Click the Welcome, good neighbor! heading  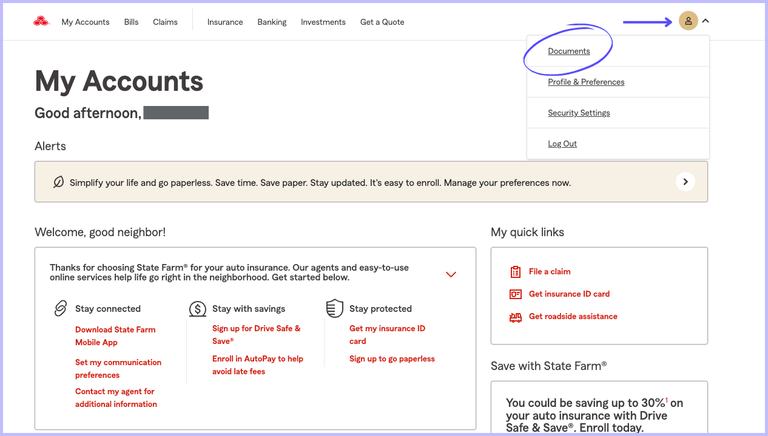point(100,232)
